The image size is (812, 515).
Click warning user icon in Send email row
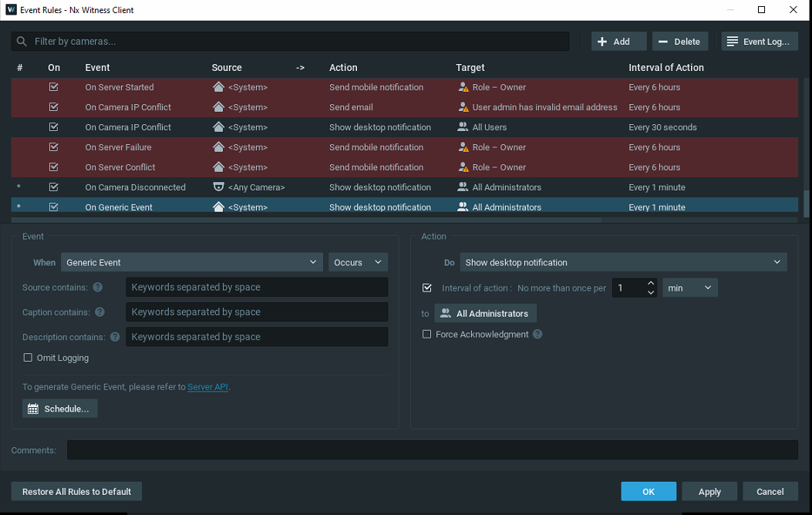463,107
